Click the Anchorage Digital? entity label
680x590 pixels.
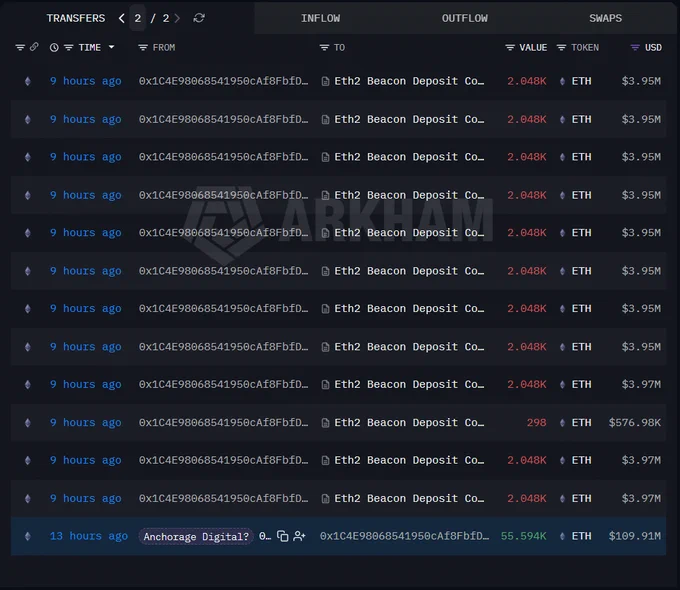tap(196, 537)
